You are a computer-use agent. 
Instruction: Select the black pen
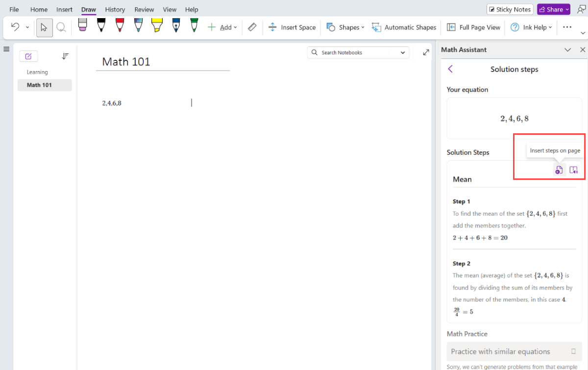(101, 26)
